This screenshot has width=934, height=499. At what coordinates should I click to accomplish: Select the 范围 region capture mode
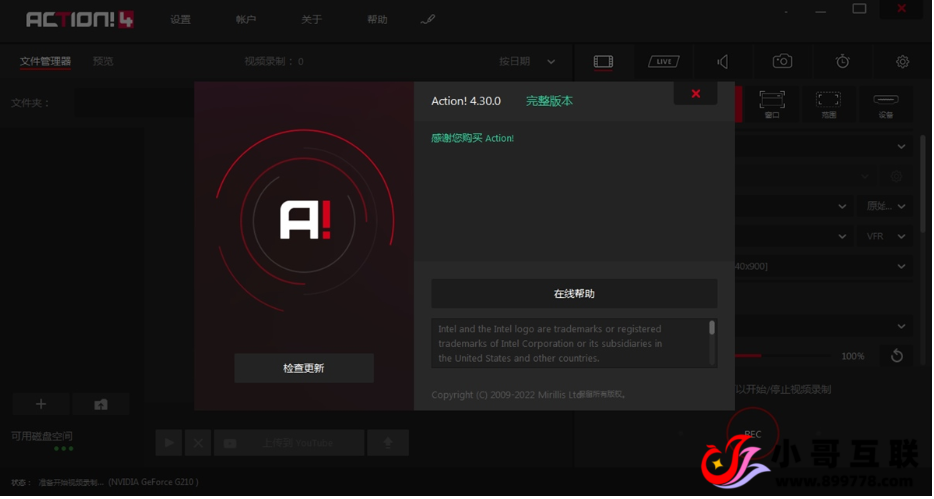(828, 103)
